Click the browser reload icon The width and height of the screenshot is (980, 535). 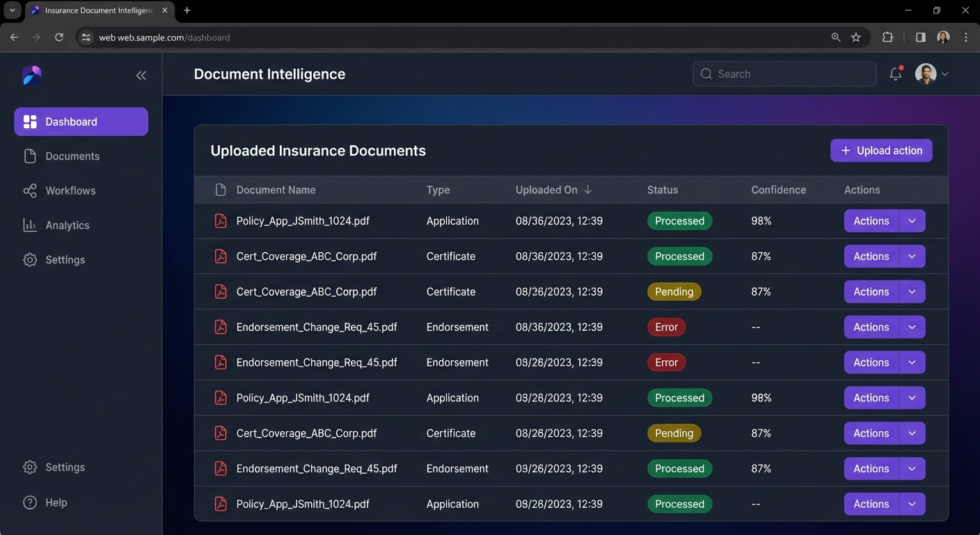pos(59,38)
